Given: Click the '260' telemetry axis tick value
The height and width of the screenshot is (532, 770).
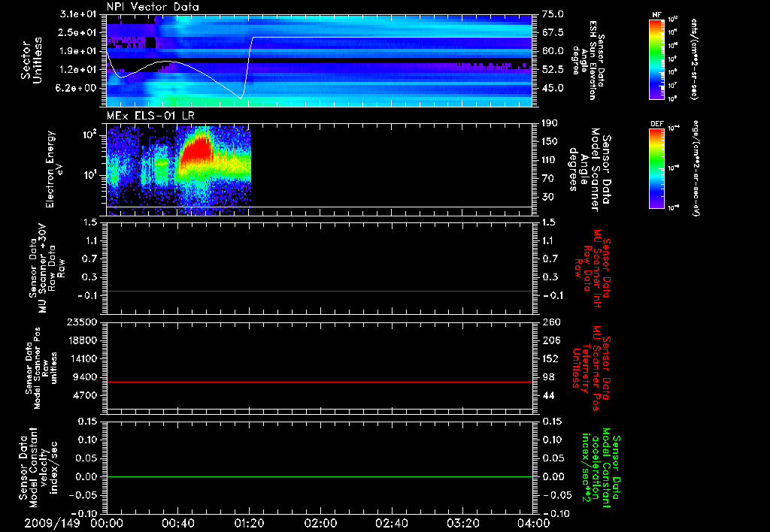Looking at the screenshot, I should point(551,322).
